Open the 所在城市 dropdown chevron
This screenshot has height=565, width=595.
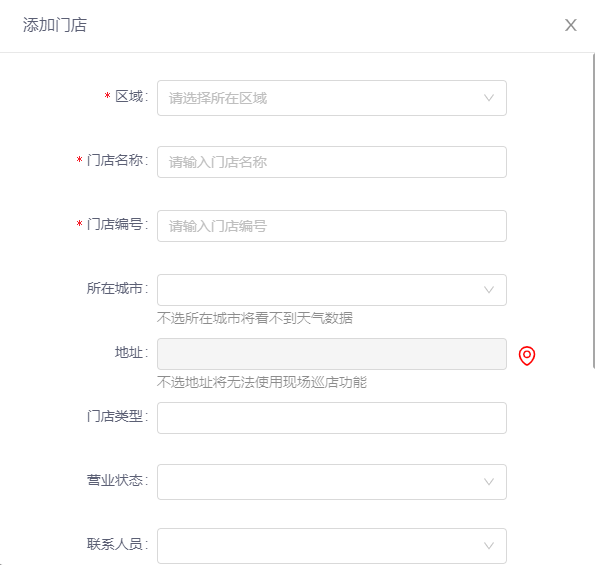tap(489, 290)
